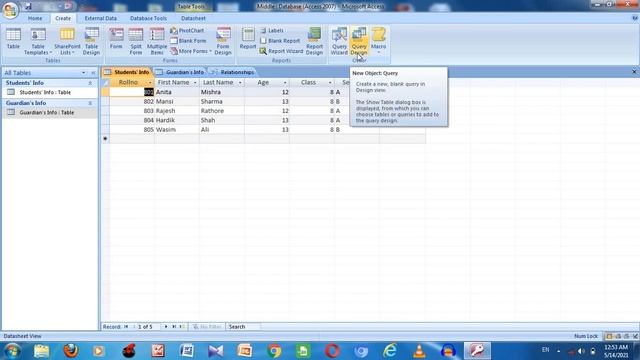Open VLC media player from taskbar
The width and height of the screenshot is (640, 360).
pos(419,351)
